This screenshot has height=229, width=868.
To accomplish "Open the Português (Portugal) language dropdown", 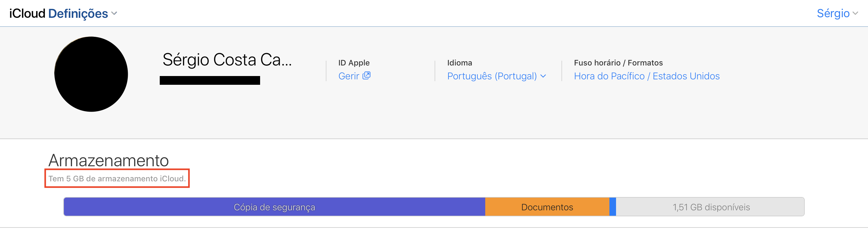I will 492,76.
